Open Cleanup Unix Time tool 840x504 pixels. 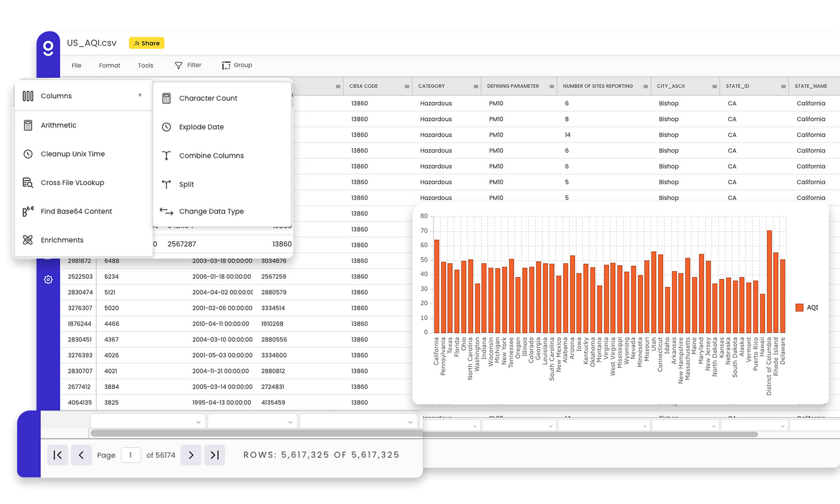pos(72,154)
